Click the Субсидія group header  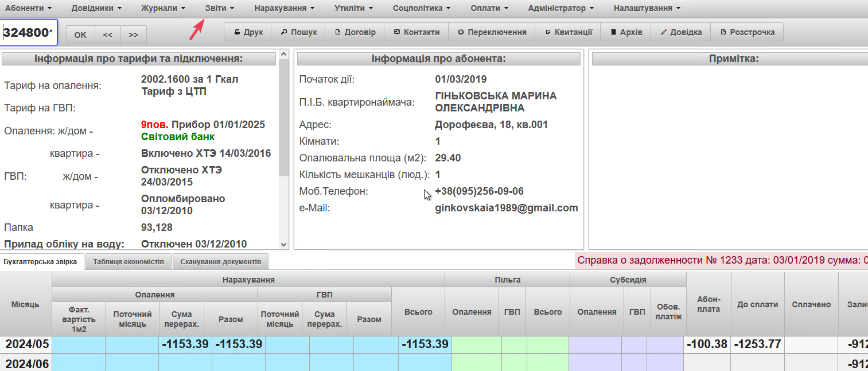pyautogui.click(x=628, y=280)
